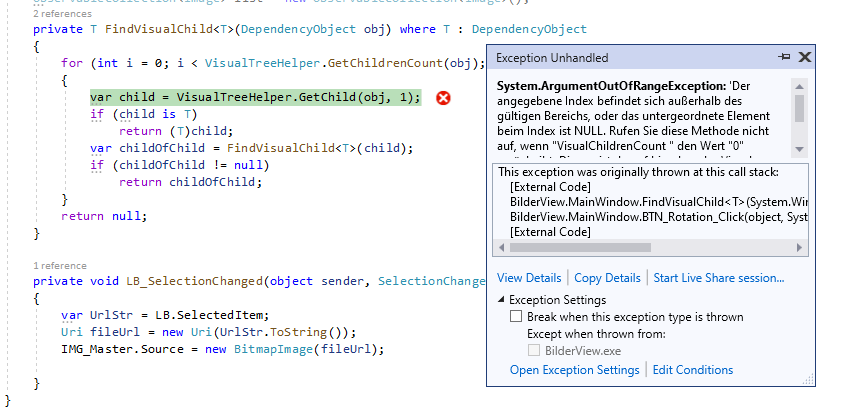Click 'var childOfChild = FindVisualChild' line
The width and height of the screenshot is (841, 417).
(x=252, y=148)
